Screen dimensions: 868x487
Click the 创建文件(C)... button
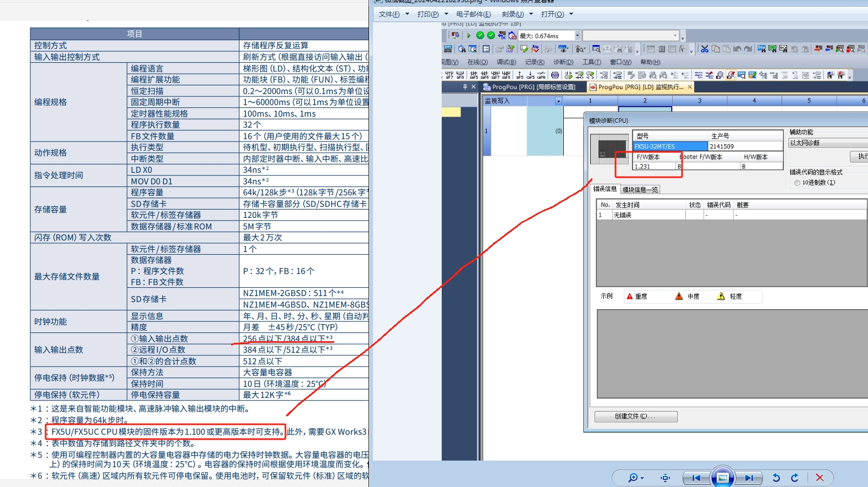tap(635, 417)
